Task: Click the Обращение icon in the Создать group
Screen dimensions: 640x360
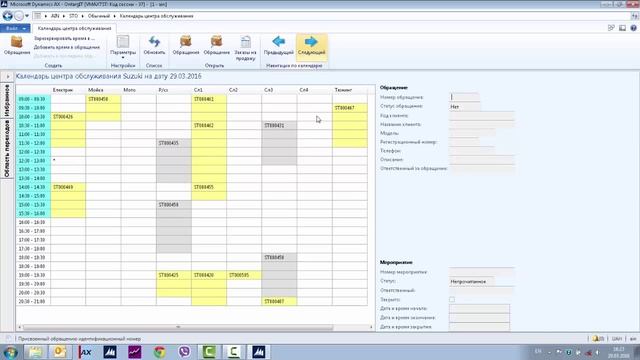Action: [x=17, y=45]
